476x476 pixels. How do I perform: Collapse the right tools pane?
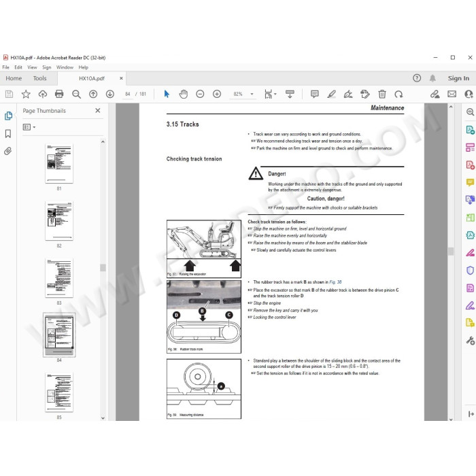click(x=471, y=413)
